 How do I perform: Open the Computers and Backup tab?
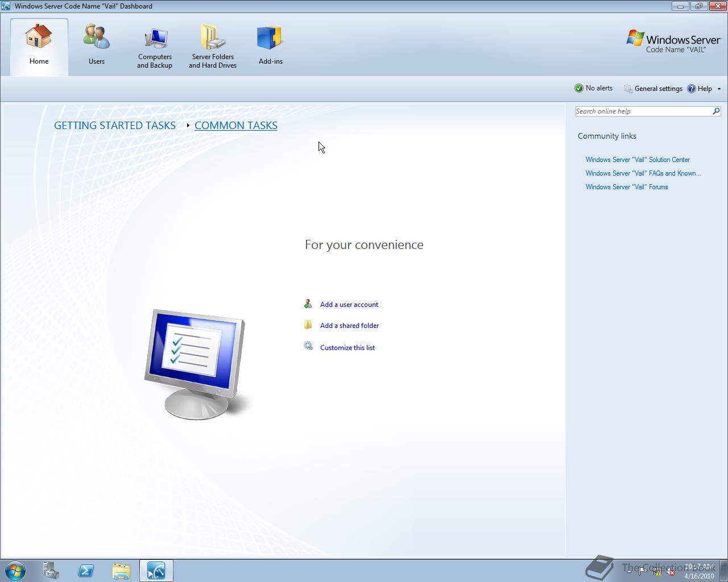[x=155, y=47]
